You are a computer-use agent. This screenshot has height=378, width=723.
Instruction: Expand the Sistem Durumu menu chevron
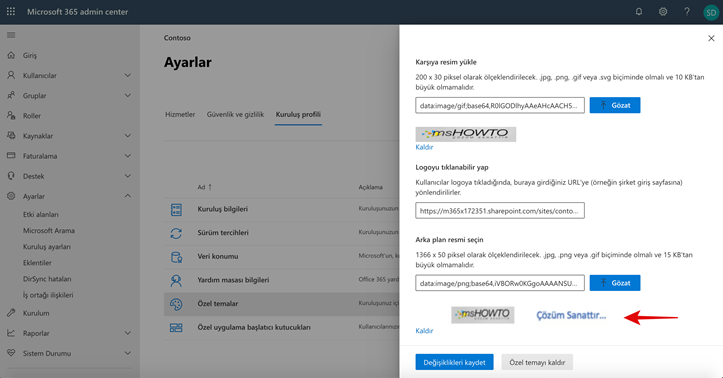pos(128,353)
